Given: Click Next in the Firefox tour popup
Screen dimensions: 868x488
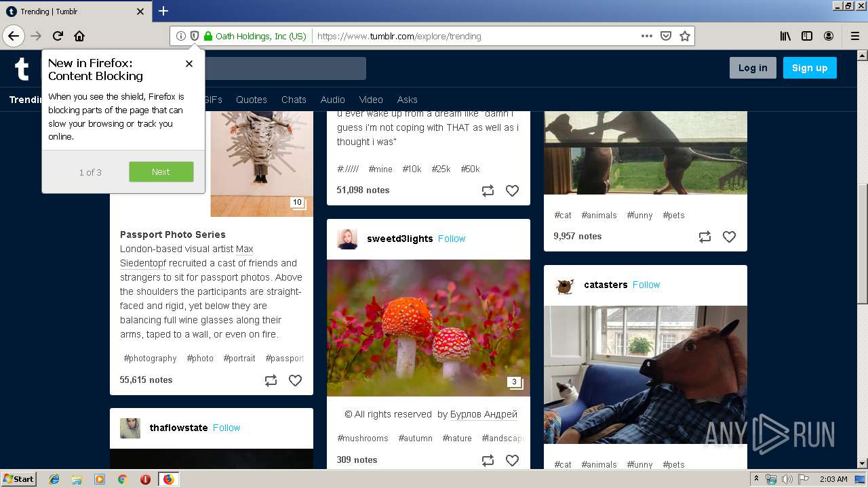Looking at the screenshot, I should click(x=161, y=171).
